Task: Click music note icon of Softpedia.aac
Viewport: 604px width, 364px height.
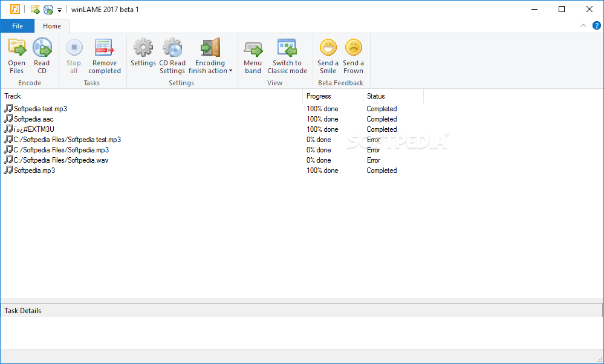Action: tap(8, 119)
